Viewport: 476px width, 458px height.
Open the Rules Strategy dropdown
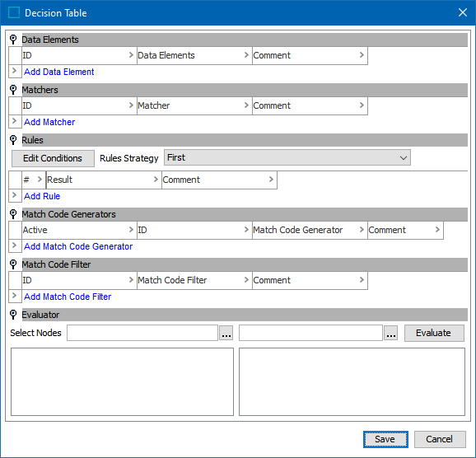[x=287, y=157]
